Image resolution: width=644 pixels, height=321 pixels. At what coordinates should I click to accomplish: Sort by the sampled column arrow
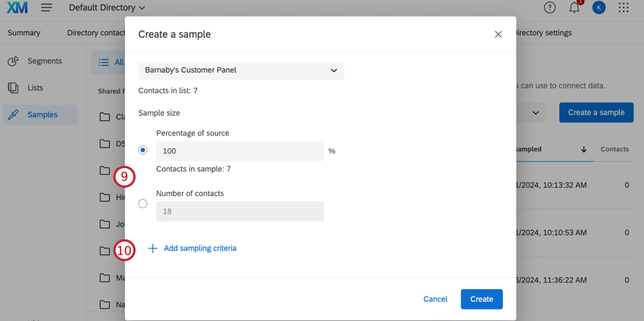[583, 149]
